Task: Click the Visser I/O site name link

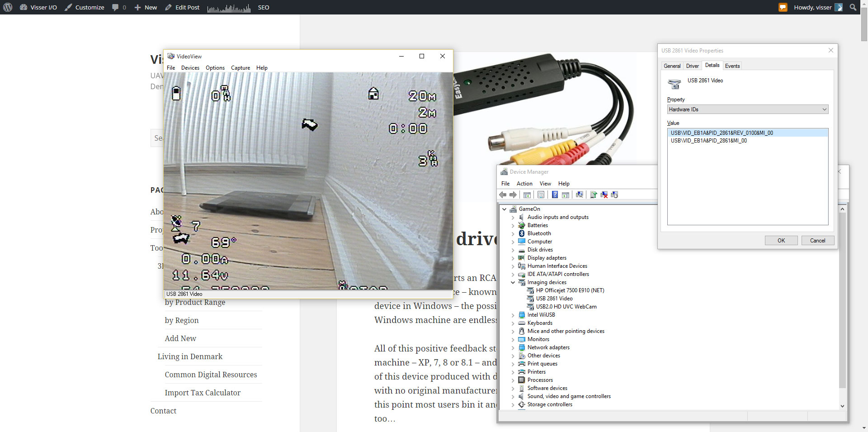Action: [x=38, y=7]
